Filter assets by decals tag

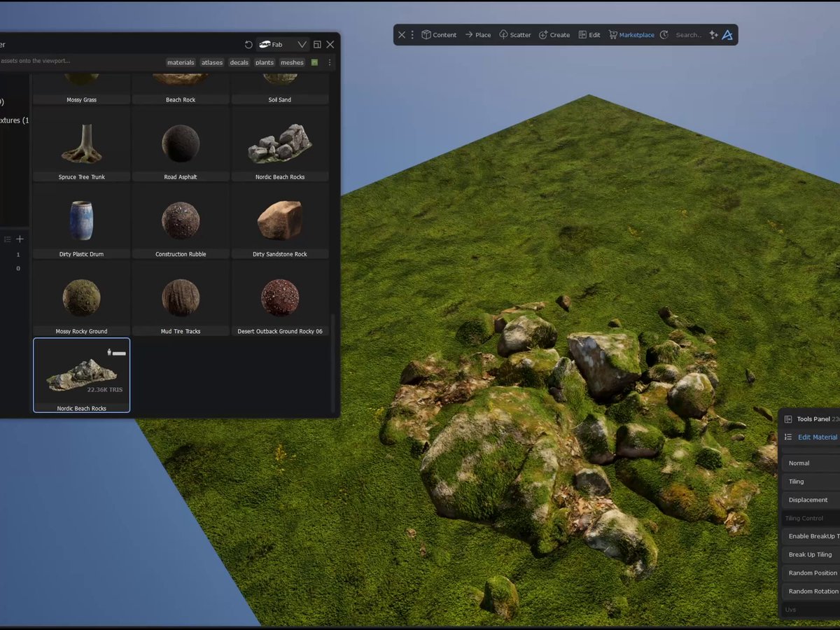point(239,62)
